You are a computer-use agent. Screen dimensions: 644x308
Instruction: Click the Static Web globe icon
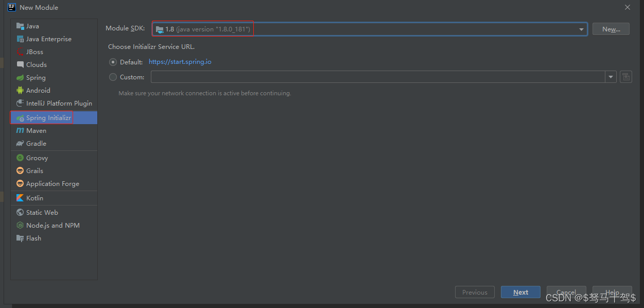pyautogui.click(x=20, y=212)
